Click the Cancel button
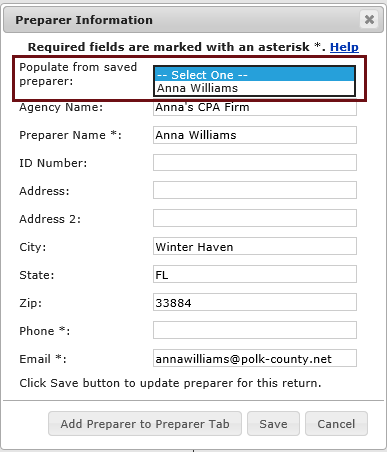Viewport: 387px width, 452px height. (x=336, y=424)
